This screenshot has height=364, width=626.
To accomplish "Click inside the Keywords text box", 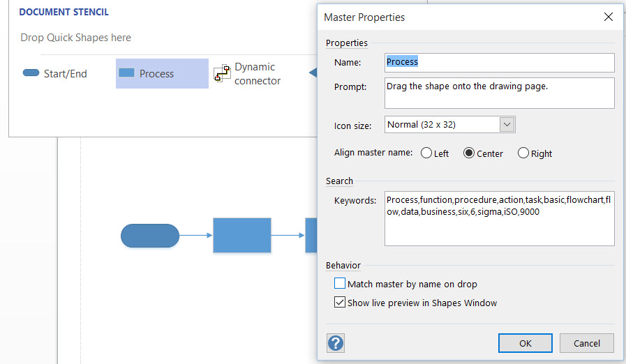I will 500,218.
